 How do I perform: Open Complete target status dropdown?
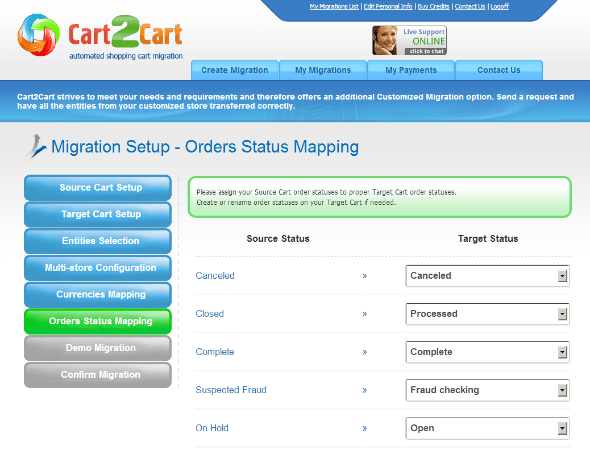point(487,352)
